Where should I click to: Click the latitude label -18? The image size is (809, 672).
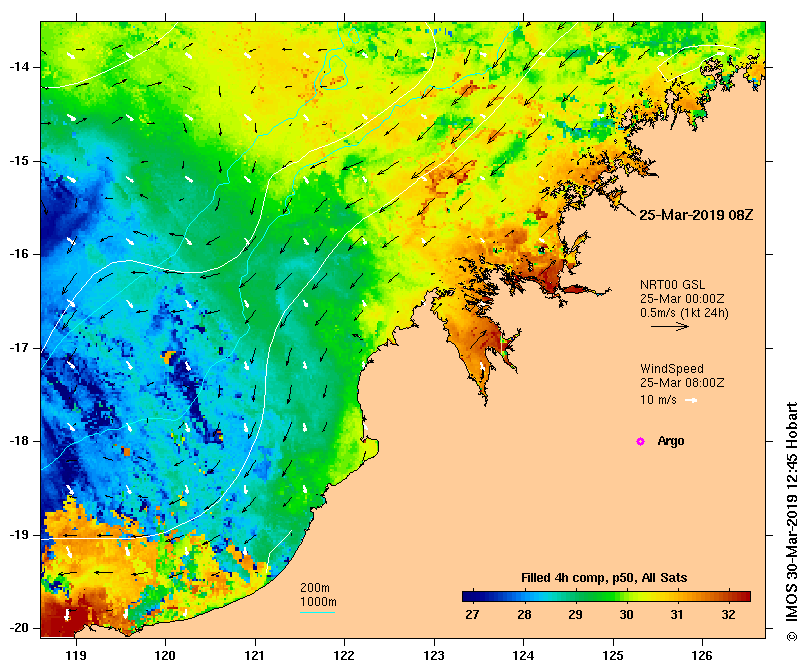[19, 441]
